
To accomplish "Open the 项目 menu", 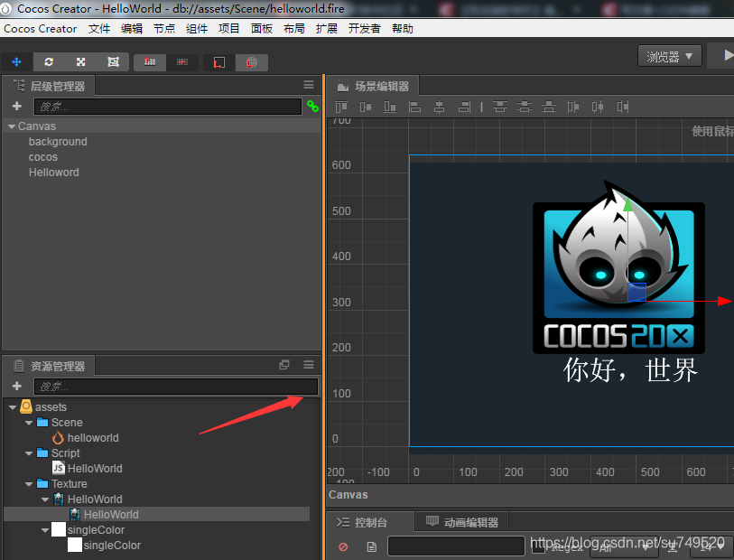I will (x=229, y=29).
